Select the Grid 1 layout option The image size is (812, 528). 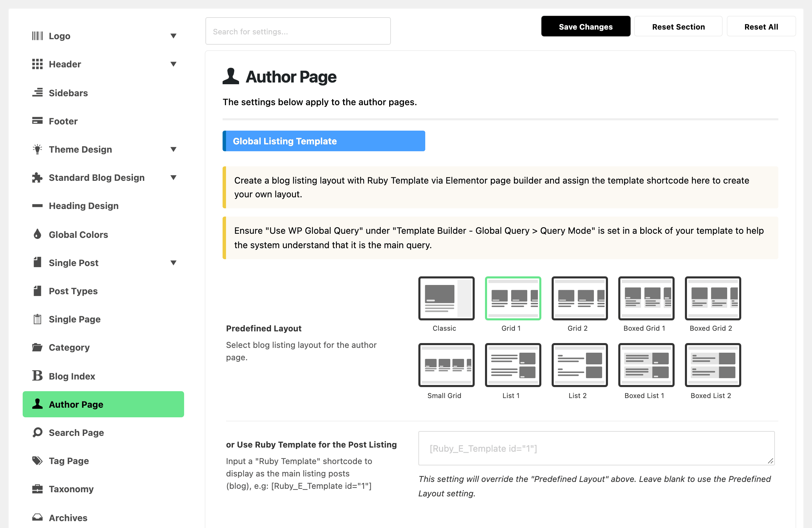coord(513,298)
